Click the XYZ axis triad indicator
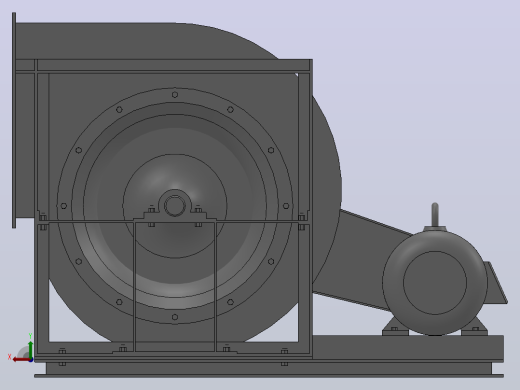Screen dimensions: 520x390 [x=21, y=348]
